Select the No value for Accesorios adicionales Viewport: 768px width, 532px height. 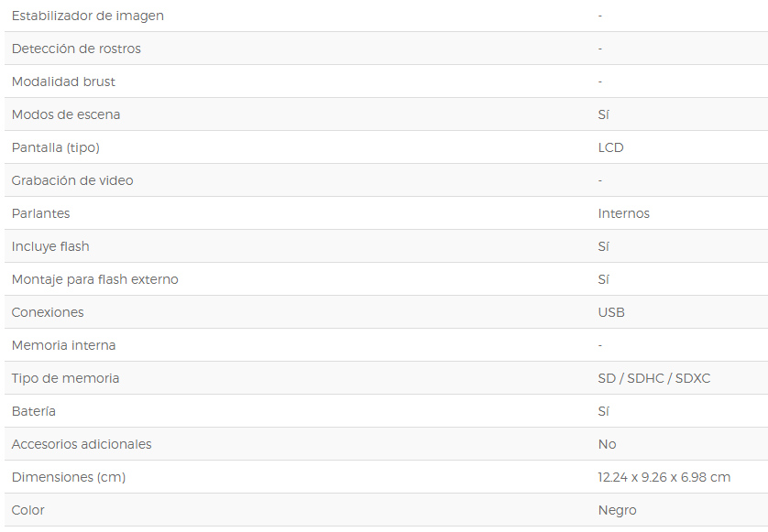pos(607,444)
